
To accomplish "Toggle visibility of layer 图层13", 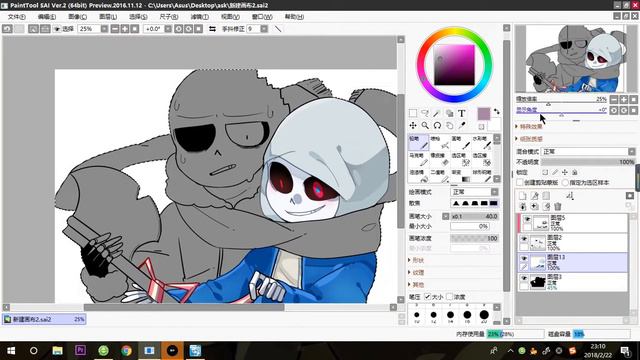I will click(x=524, y=259).
